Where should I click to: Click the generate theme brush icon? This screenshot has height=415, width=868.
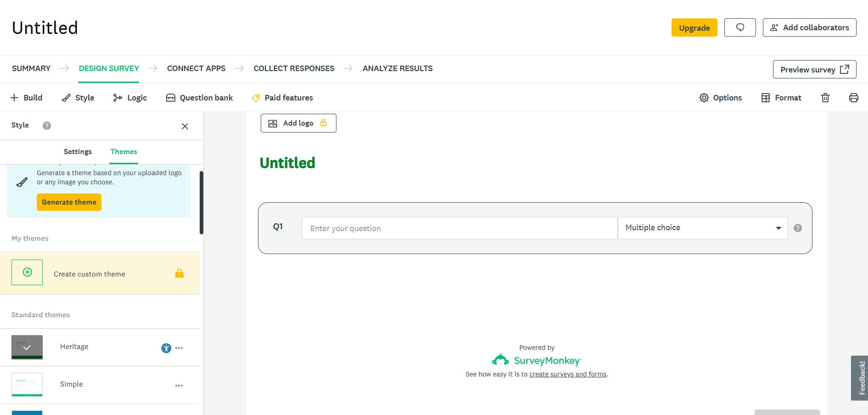click(22, 182)
